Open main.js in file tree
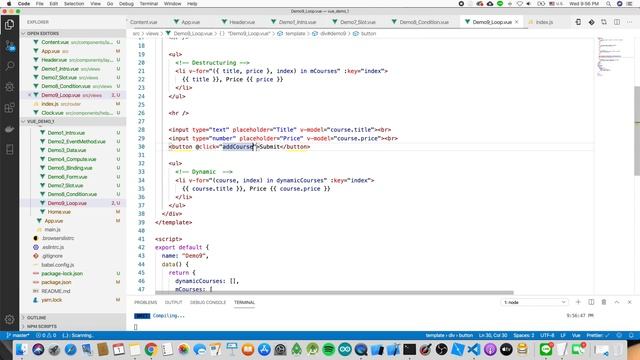This screenshot has width=640, height=360. click(x=52, y=229)
